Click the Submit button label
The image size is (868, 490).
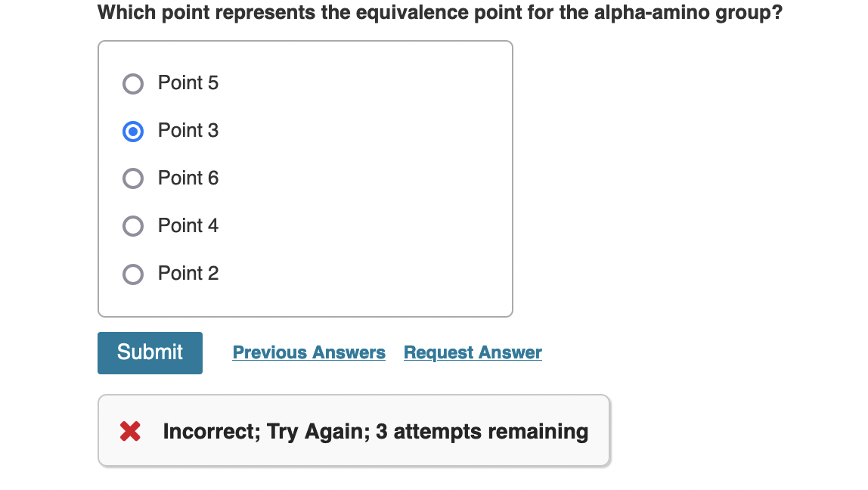pyautogui.click(x=150, y=352)
